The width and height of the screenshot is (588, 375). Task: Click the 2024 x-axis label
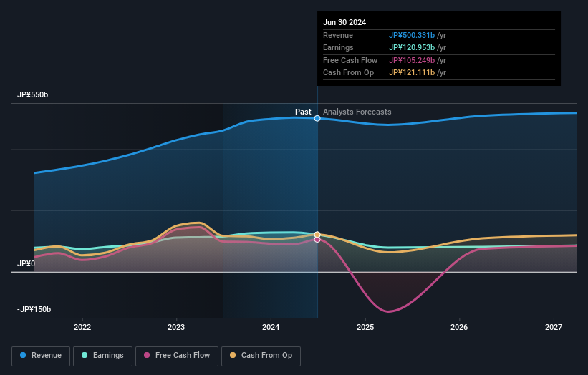[271, 327]
